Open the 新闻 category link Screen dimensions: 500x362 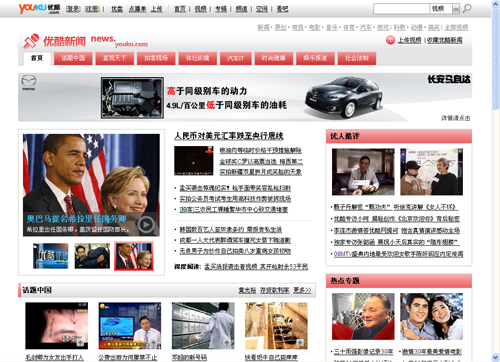263,27
